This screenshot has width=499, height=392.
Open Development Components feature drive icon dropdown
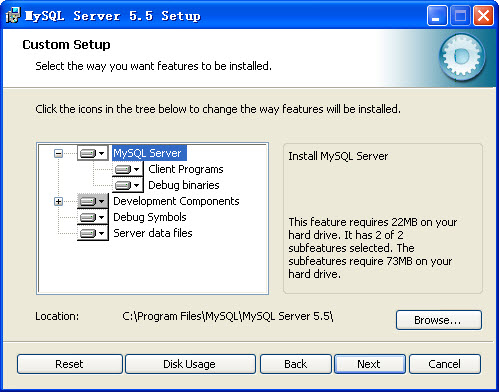pyautogui.click(x=93, y=201)
